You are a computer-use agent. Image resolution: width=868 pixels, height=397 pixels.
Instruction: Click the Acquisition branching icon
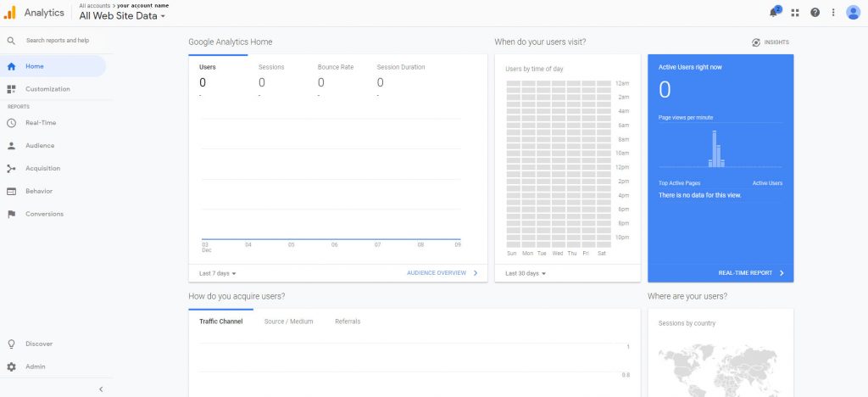11,168
